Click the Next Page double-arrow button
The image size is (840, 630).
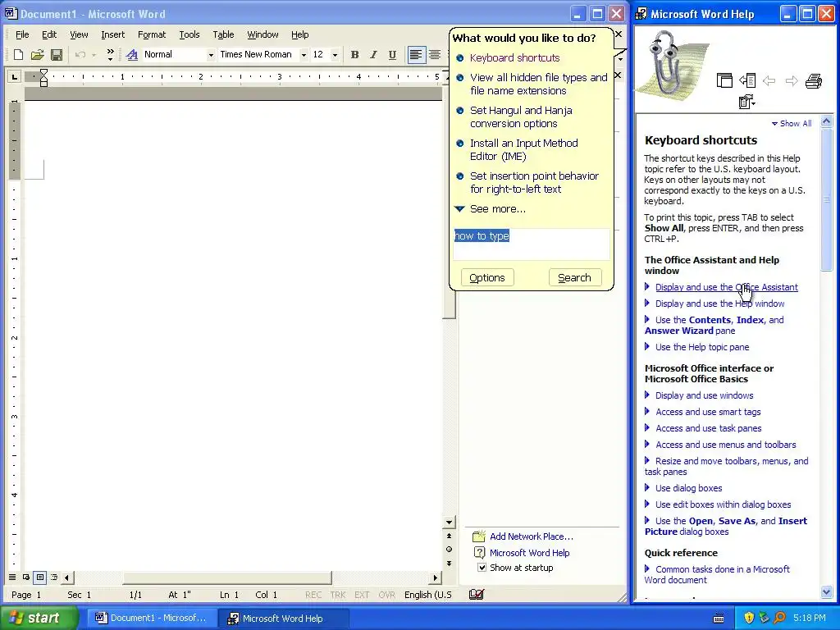click(449, 563)
